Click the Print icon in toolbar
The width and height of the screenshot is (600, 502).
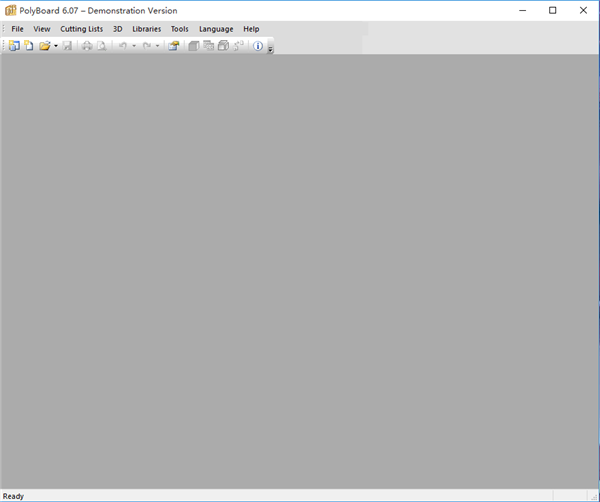[x=87, y=46]
